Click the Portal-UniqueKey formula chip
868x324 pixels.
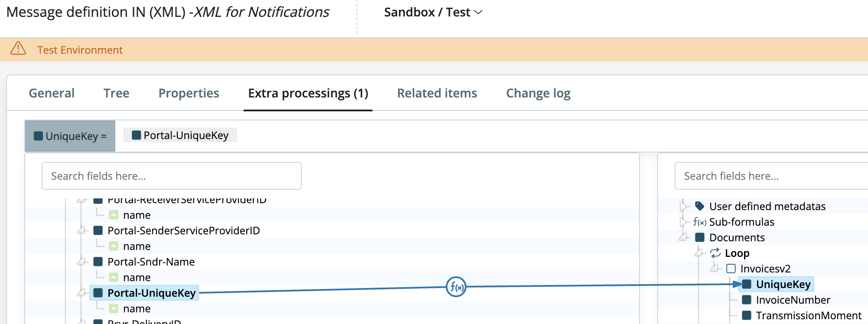pyautogui.click(x=180, y=136)
